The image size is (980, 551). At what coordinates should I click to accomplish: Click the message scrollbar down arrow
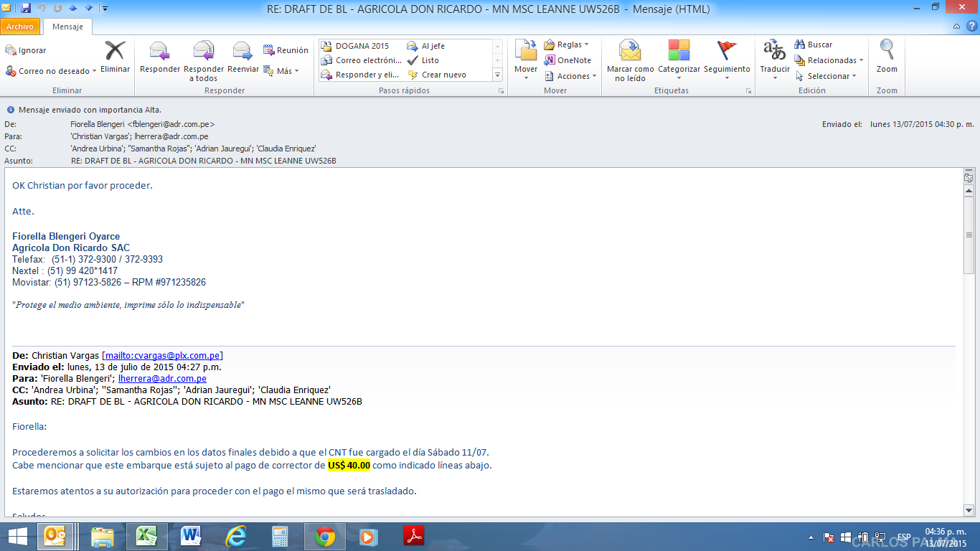click(x=969, y=509)
